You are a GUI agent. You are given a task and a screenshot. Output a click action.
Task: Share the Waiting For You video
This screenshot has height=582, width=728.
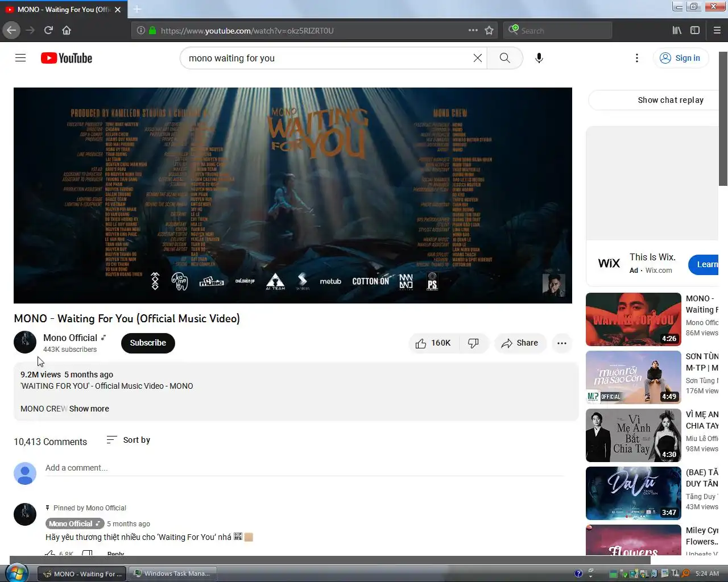click(520, 343)
